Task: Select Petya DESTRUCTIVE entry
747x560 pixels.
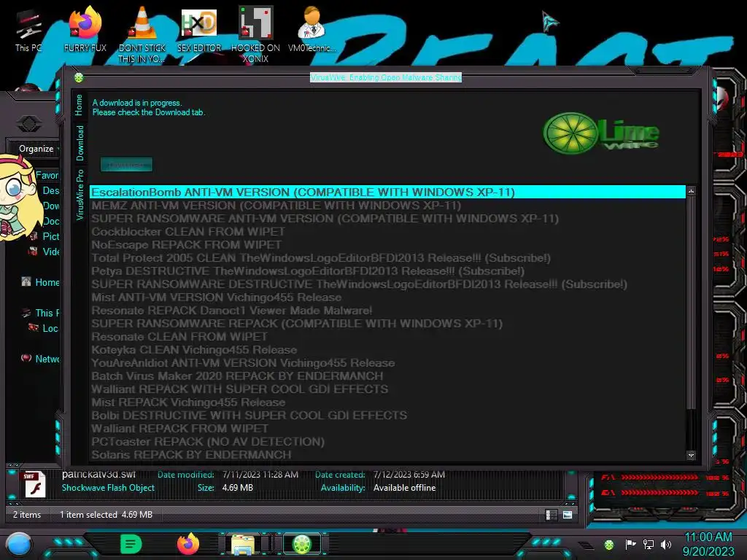Action: click(x=387, y=271)
